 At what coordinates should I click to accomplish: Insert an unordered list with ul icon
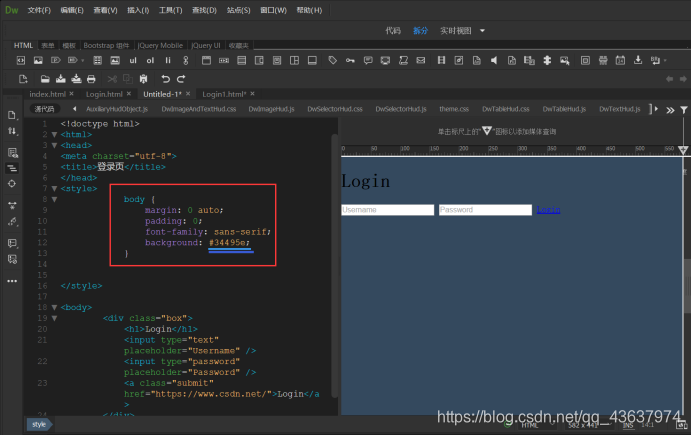133,60
